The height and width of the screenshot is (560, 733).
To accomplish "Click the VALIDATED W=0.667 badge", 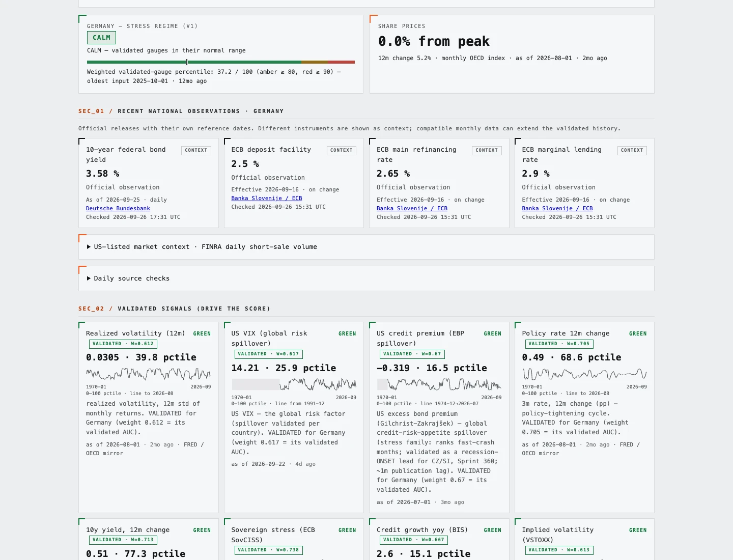I will (x=414, y=540).
